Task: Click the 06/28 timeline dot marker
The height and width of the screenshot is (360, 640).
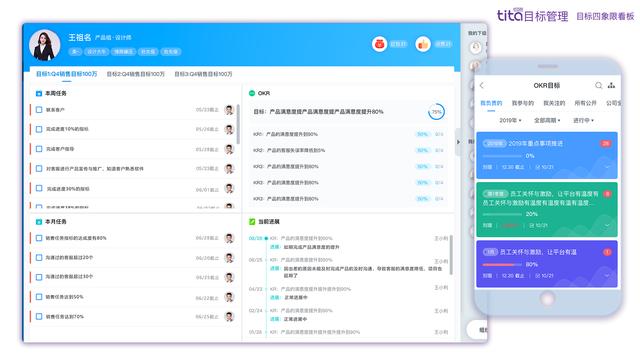Action: 266,238
